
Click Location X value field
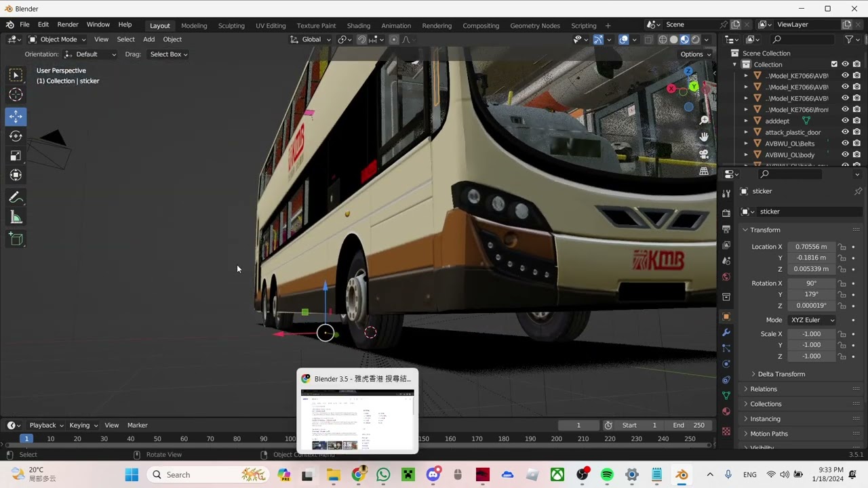coord(811,247)
